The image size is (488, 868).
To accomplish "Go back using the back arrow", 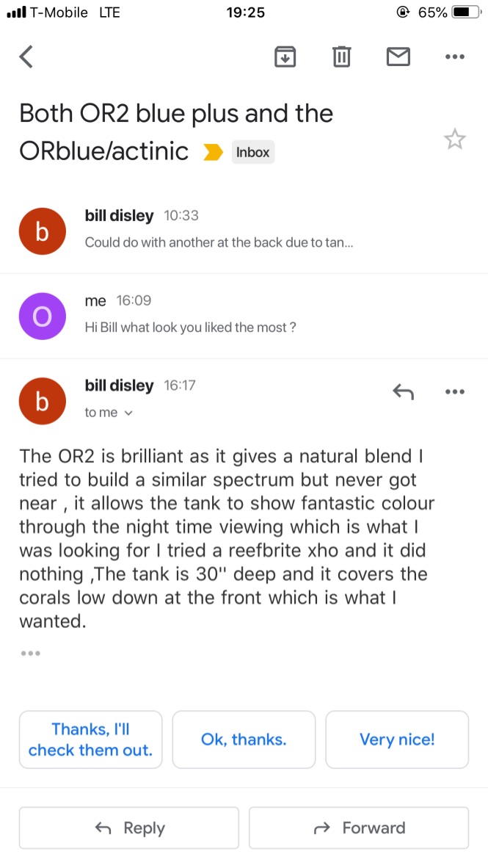I will coord(26,57).
